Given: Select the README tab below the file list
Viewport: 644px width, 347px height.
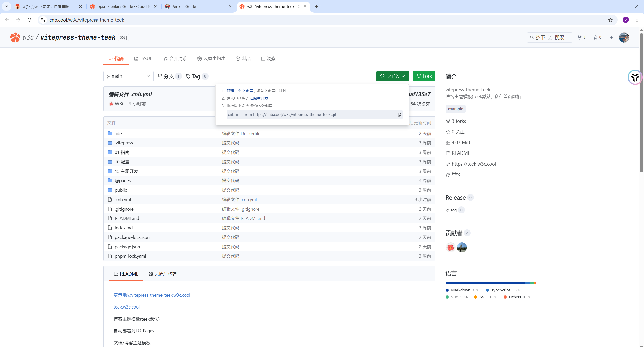Looking at the screenshot, I should (x=126, y=274).
